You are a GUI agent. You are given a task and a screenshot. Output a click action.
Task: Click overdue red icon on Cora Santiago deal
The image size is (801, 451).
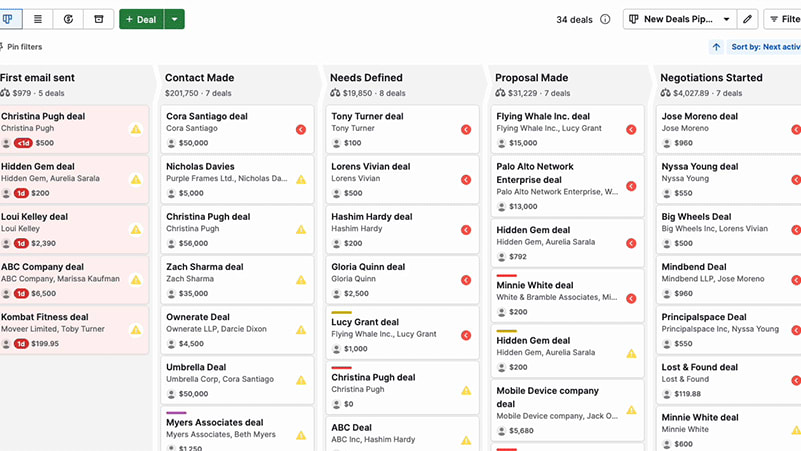click(x=301, y=130)
